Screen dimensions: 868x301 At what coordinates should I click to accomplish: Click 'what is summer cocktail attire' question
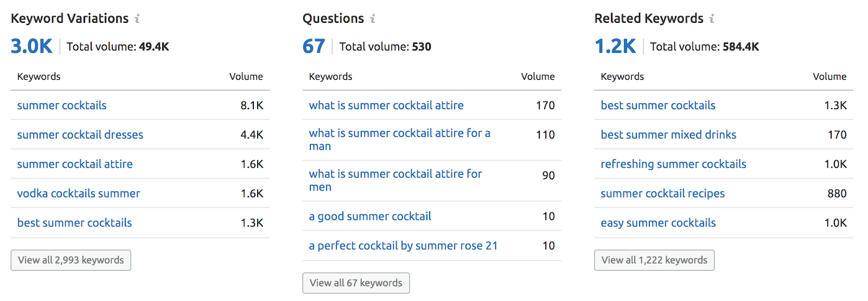(x=386, y=105)
